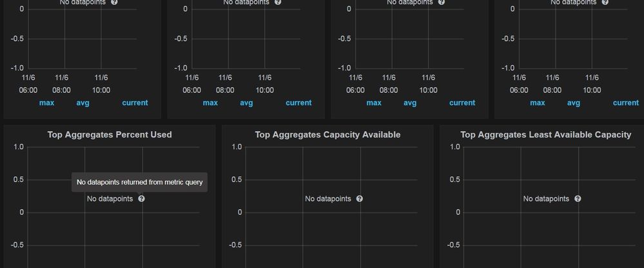The height and width of the screenshot is (268, 644).
Task: Open the Top Aggregates Capacity Available title menu
Action: 327,135
